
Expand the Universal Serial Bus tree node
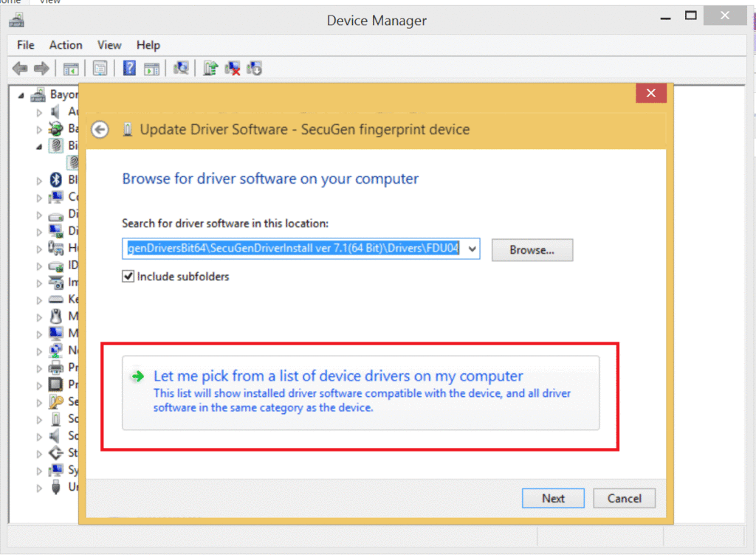[x=39, y=487]
